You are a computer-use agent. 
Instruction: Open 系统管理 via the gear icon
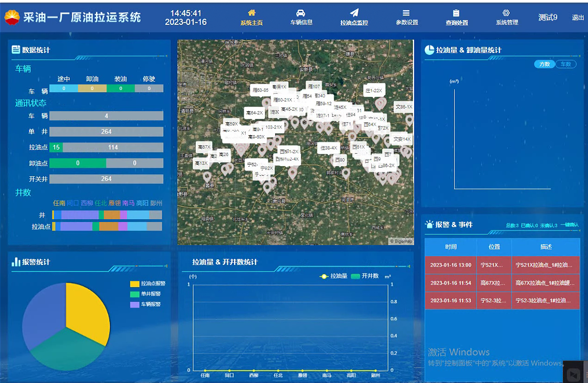[x=506, y=13]
